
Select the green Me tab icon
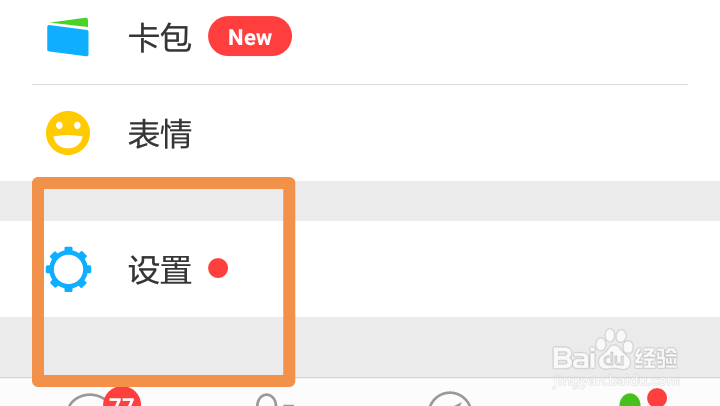coord(630,400)
